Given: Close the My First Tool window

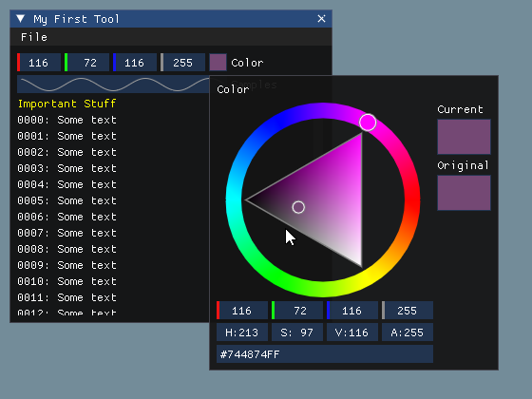Looking at the screenshot, I should coord(321,19).
